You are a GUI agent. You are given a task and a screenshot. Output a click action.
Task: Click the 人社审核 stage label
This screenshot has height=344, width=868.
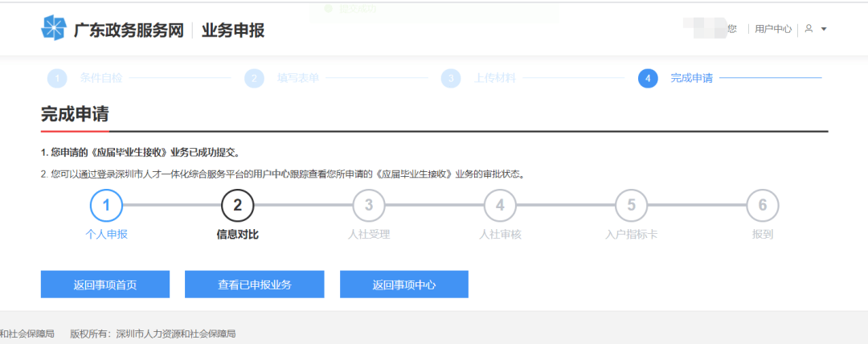point(500,235)
